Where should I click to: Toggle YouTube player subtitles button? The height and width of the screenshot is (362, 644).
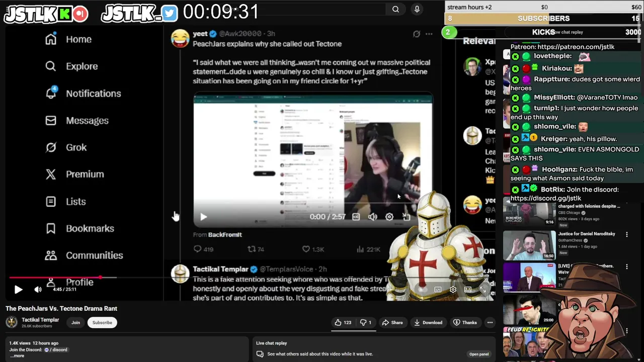(x=438, y=290)
